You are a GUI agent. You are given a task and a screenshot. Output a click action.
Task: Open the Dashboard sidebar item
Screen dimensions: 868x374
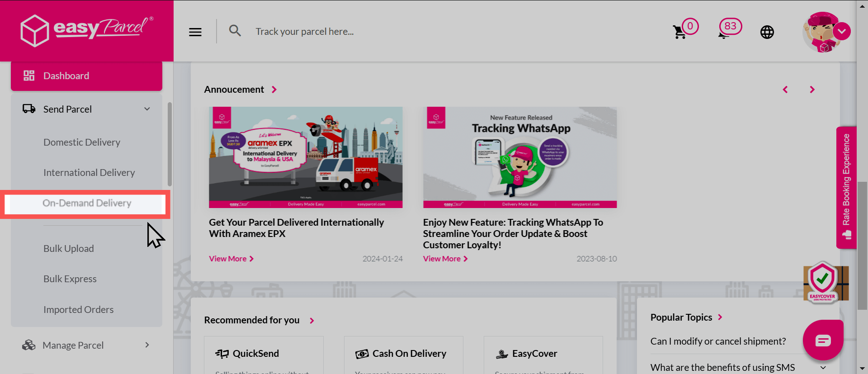pos(66,76)
